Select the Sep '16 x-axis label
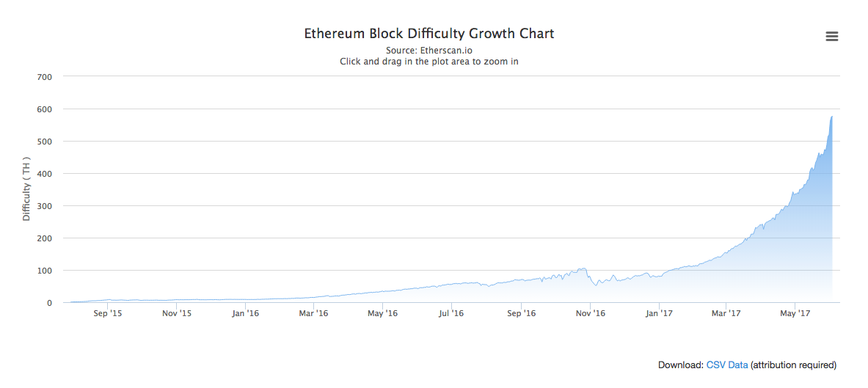Image resolution: width=868 pixels, height=388 pixels. [522, 314]
